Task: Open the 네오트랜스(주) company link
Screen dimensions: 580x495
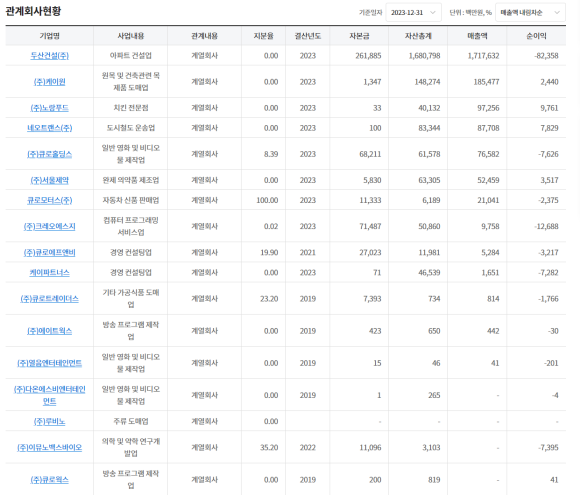Action: pos(50,128)
